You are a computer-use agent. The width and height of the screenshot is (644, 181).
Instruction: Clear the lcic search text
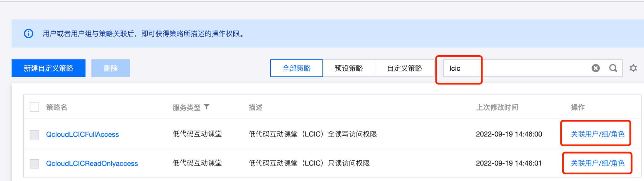click(595, 68)
